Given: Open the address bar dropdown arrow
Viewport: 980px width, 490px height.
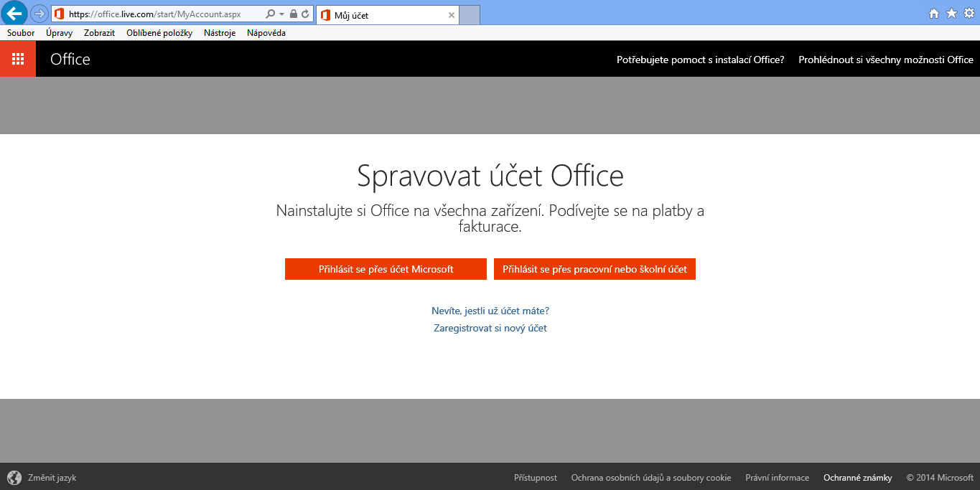Looking at the screenshot, I should click(x=281, y=14).
